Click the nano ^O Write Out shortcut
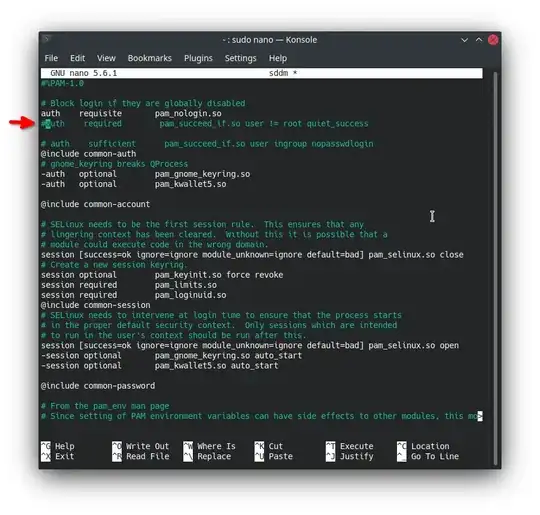 141,446
